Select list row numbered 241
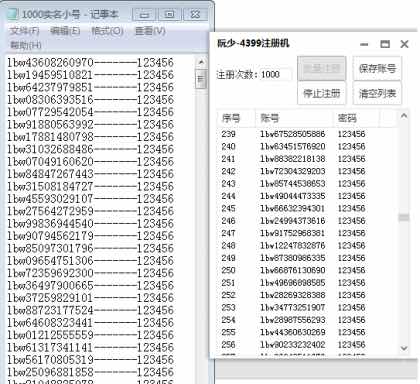 tap(307, 159)
